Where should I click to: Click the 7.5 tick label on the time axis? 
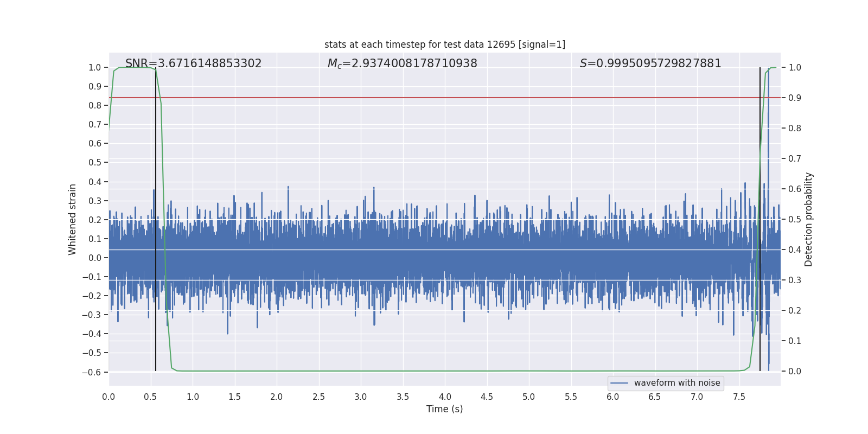click(x=739, y=397)
